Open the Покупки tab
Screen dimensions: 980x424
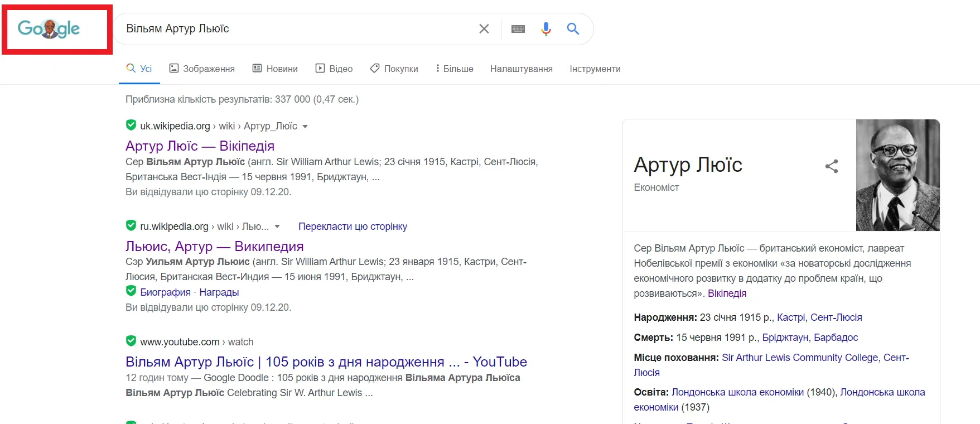(394, 69)
